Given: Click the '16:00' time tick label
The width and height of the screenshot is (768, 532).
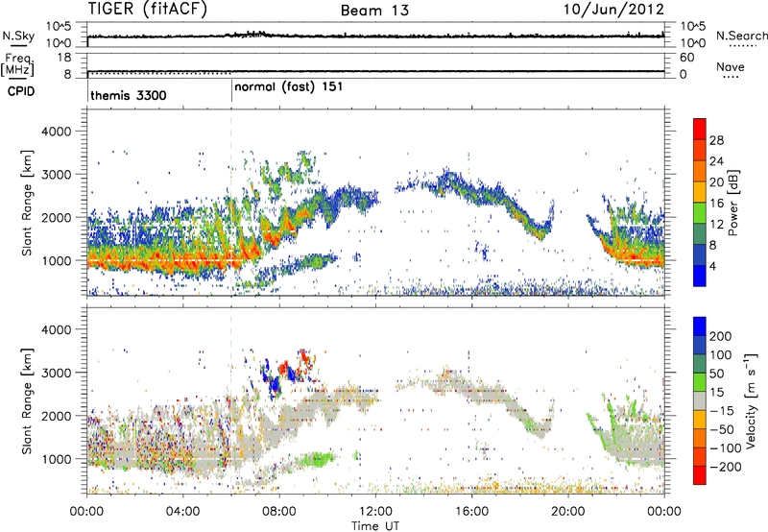Looking at the screenshot, I should point(471,512).
